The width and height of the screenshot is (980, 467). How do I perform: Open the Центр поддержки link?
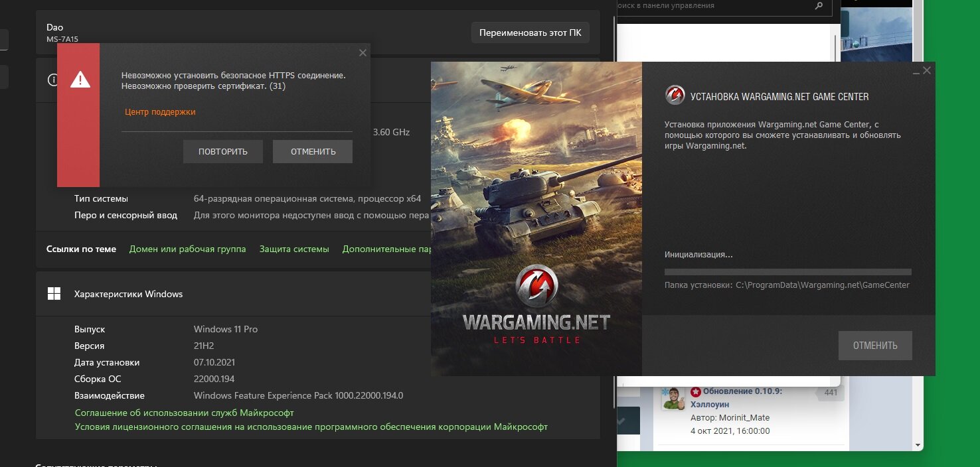click(160, 112)
